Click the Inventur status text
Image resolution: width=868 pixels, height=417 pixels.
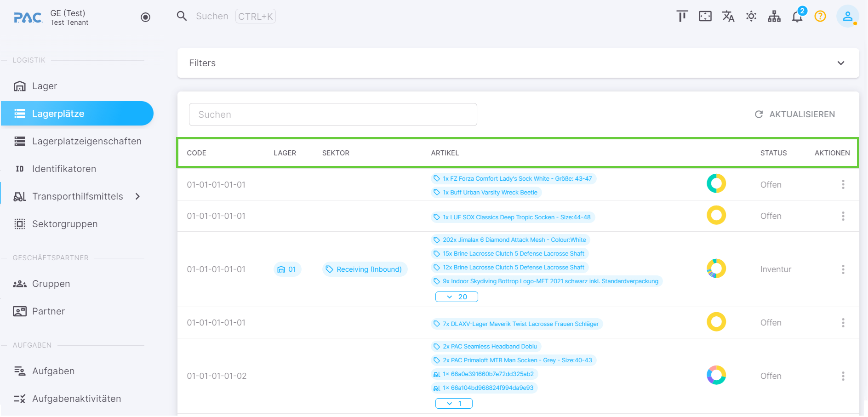point(776,269)
